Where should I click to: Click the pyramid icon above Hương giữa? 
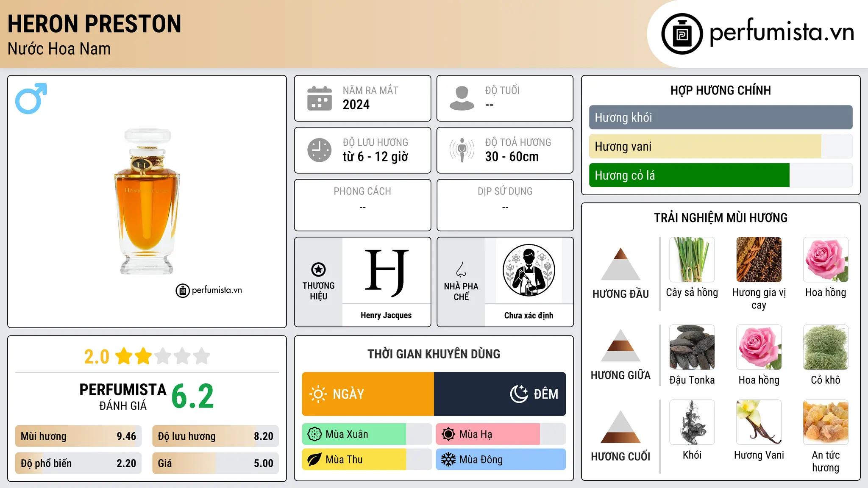tap(620, 345)
